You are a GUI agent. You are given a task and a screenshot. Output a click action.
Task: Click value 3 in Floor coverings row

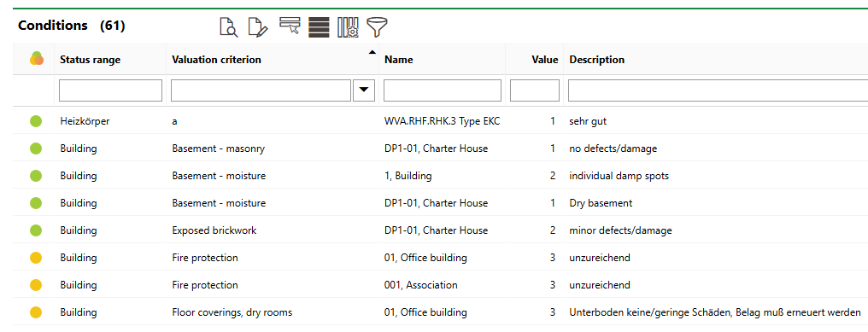point(553,312)
